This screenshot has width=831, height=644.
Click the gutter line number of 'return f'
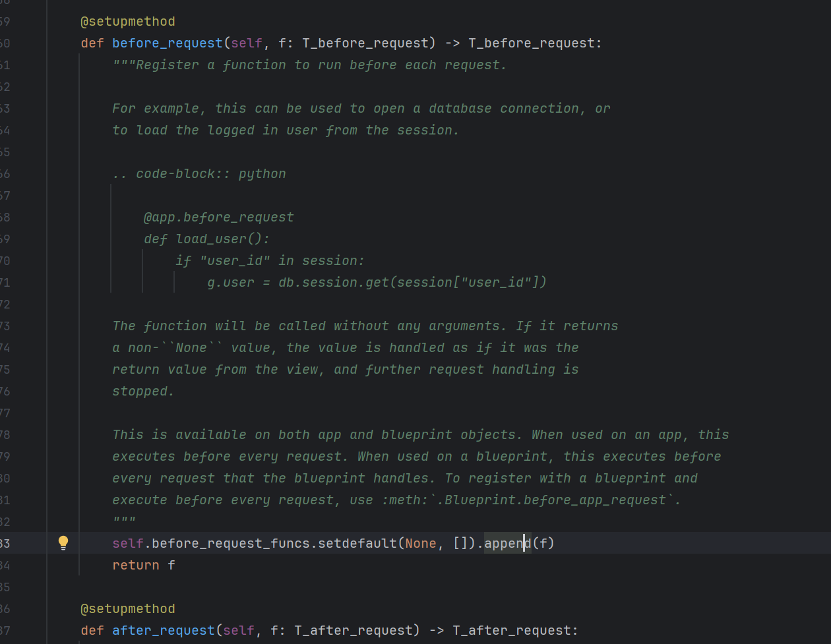click(5, 566)
